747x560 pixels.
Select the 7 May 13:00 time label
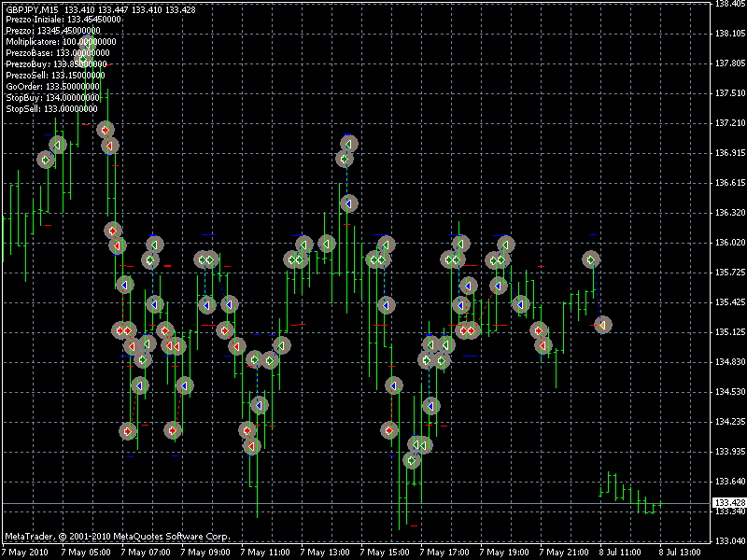pos(325,553)
